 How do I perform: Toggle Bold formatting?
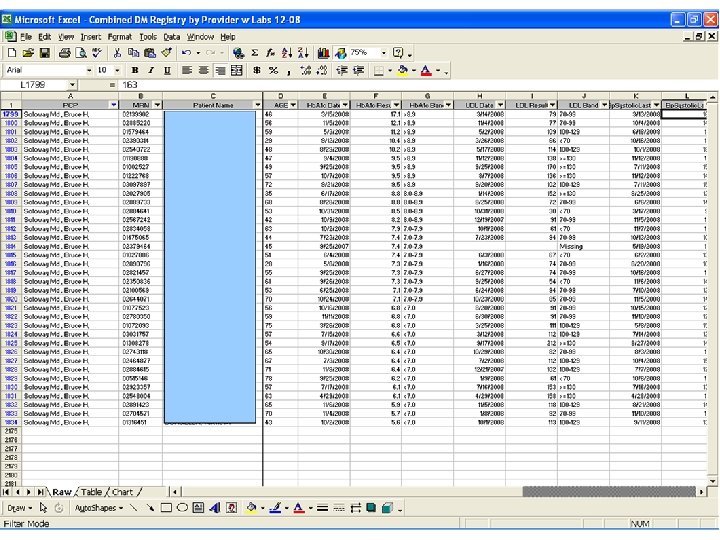pyautogui.click(x=135, y=70)
